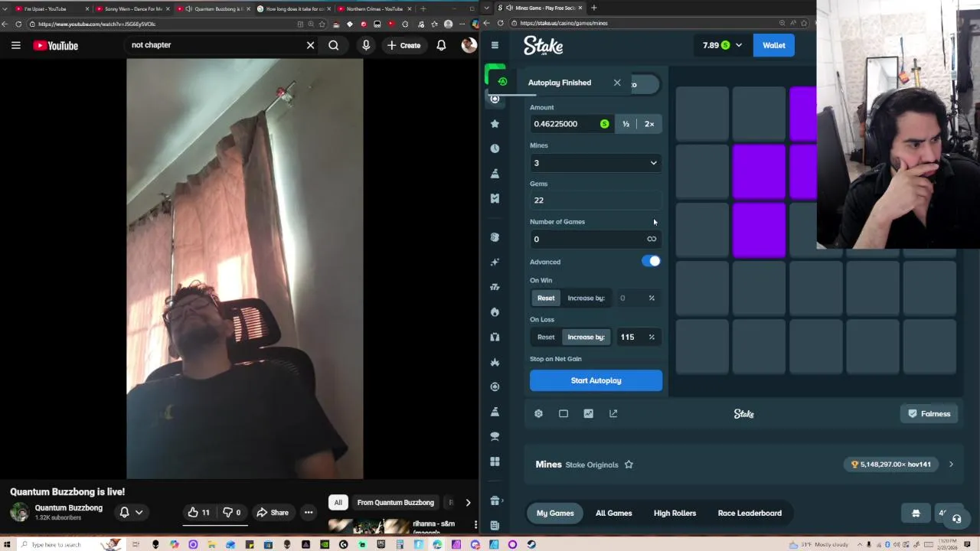
Task: Dislike the Quantum Buzzbong video
Action: [231, 512]
